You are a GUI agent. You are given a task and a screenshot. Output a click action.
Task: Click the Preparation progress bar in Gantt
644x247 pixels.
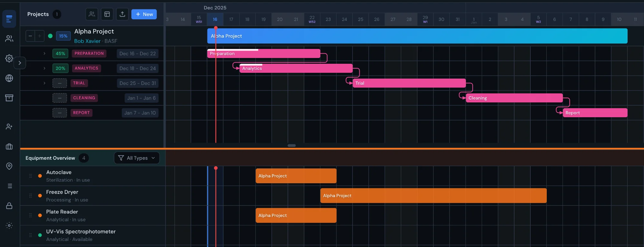coord(263,54)
